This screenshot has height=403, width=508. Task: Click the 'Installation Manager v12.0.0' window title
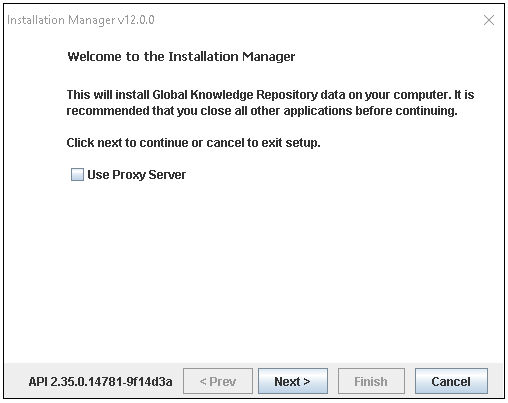(x=81, y=20)
